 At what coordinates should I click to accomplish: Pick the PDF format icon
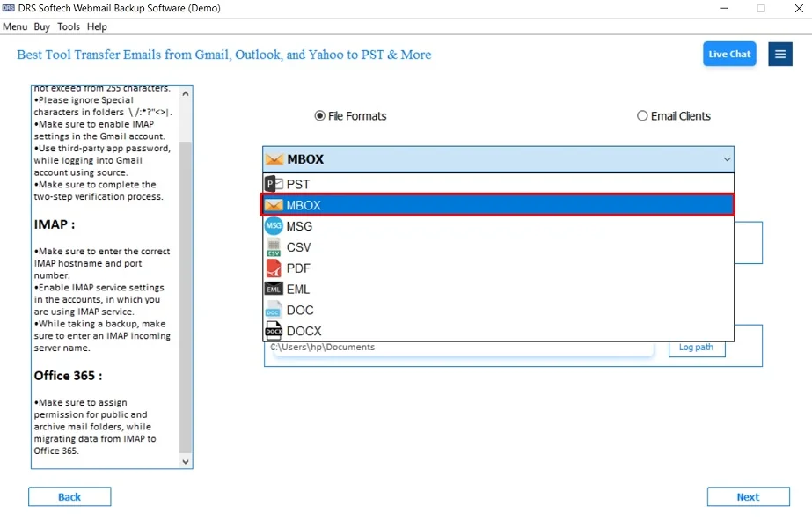pyautogui.click(x=273, y=268)
